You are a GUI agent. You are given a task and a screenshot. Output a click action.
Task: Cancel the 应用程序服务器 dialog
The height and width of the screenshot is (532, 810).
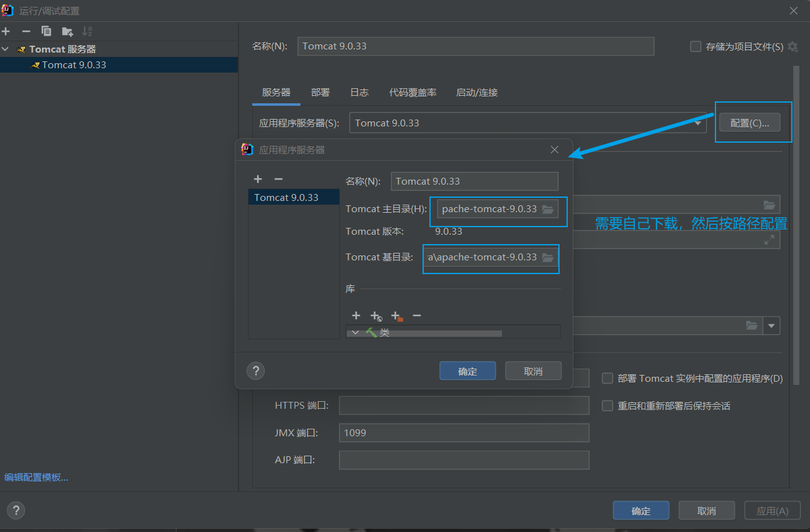[533, 371]
